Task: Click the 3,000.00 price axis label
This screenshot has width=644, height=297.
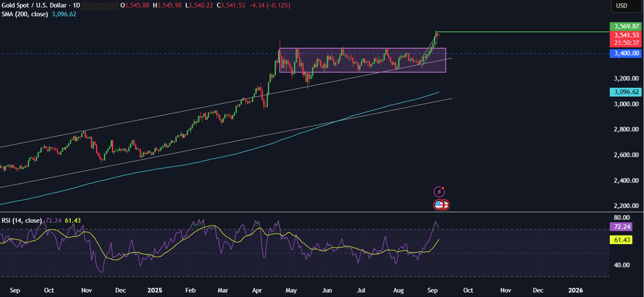Action: pos(626,104)
